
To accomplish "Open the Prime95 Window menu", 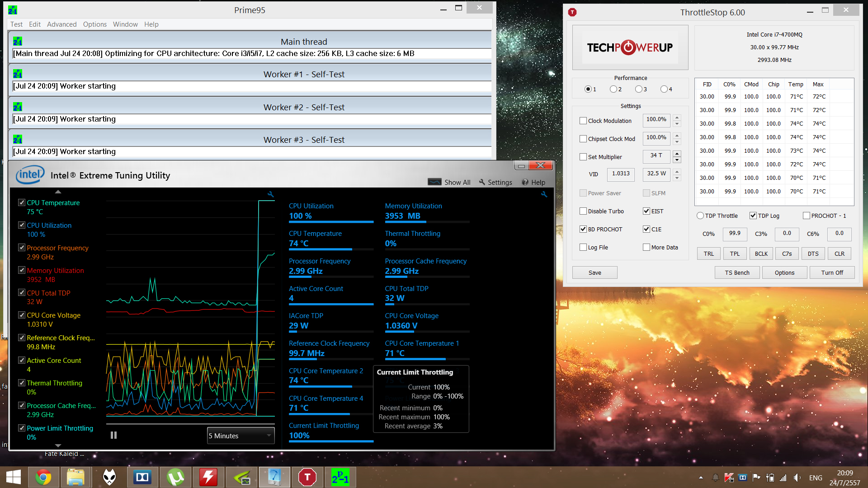I will click(125, 24).
